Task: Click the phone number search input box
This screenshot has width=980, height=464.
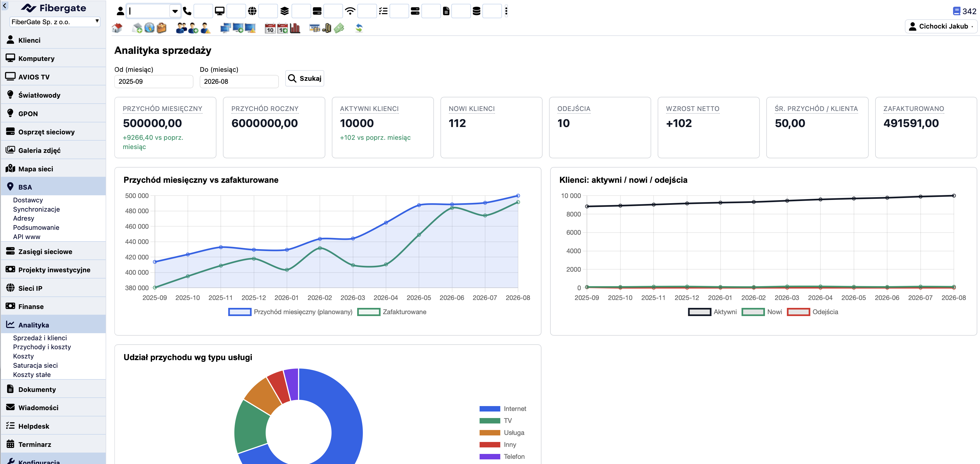Action: tap(203, 11)
